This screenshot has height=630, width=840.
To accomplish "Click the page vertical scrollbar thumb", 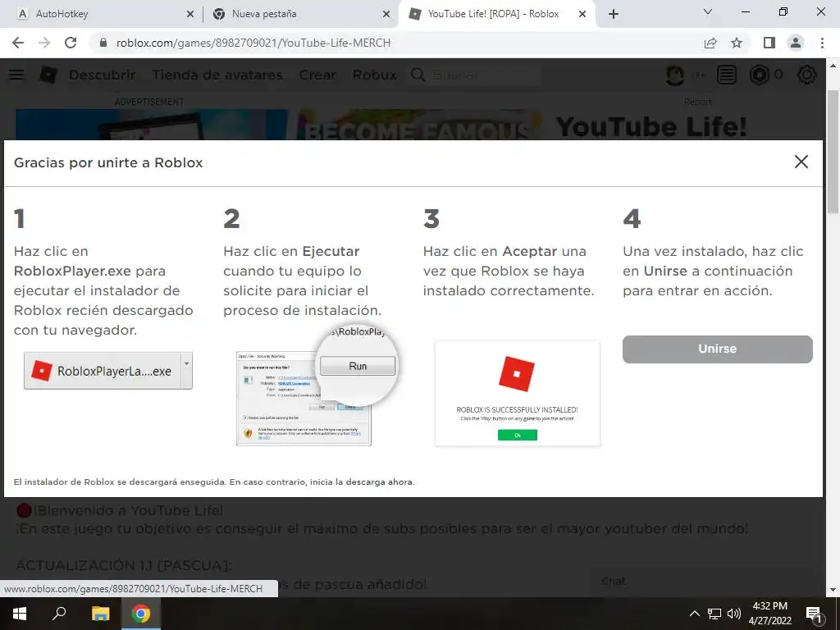I will [x=833, y=152].
